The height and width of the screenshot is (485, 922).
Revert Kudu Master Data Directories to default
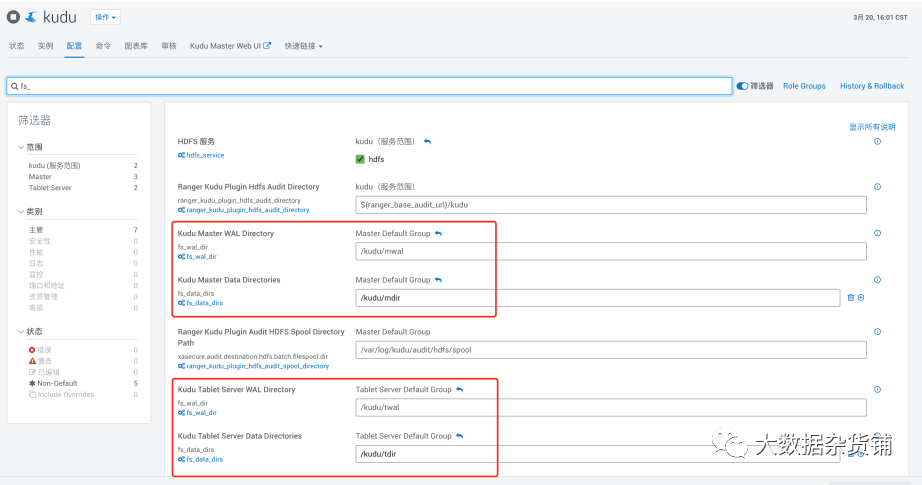(438, 280)
